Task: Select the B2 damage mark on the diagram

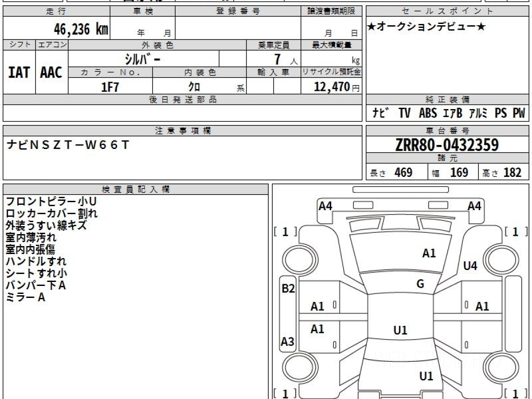Action: click(288, 289)
